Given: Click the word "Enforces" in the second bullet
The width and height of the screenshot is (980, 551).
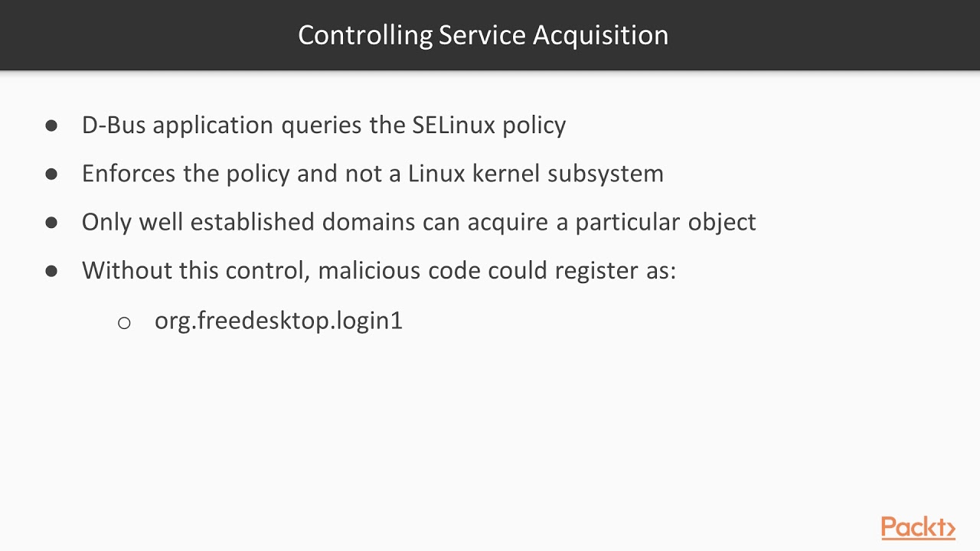Looking at the screenshot, I should coord(129,174).
